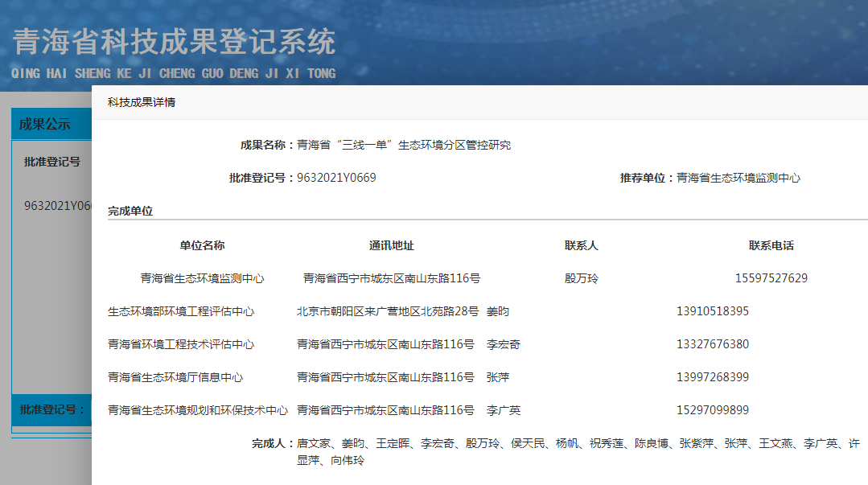The height and width of the screenshot is (485, 868).
Task: Click the phone number 13997268399
Action: 712,377
